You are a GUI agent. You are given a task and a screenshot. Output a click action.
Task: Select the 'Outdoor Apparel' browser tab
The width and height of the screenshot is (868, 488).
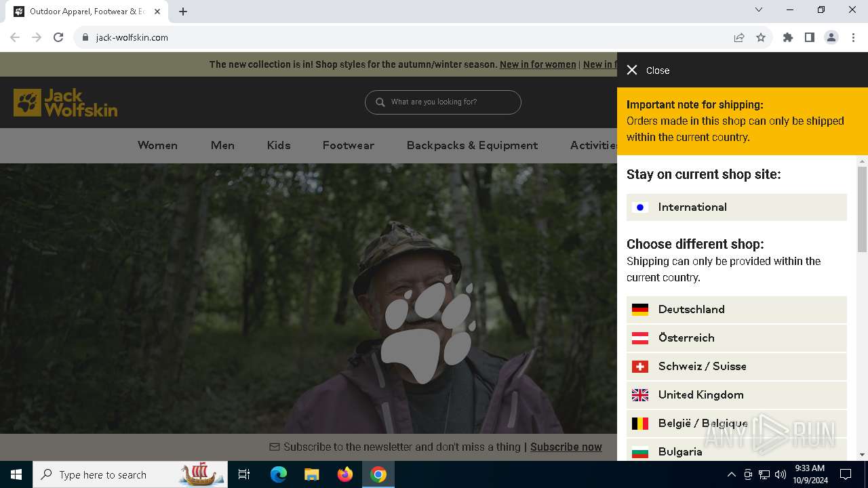[88, 12]
